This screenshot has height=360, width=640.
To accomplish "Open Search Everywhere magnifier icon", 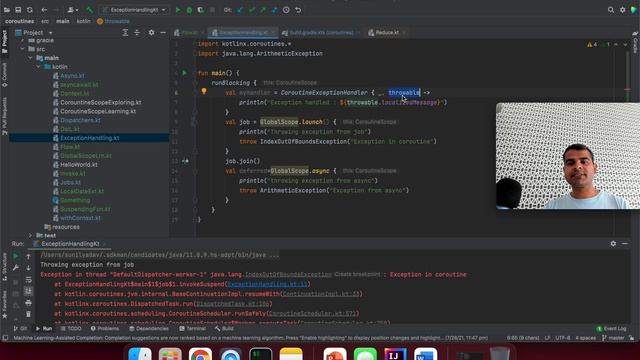I will pyautogui.click(x=611, y=10).
